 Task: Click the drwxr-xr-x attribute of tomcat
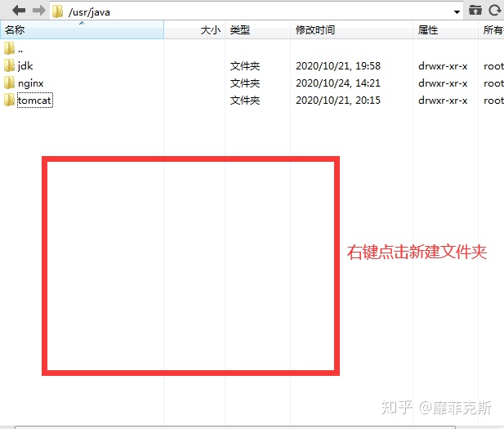[443, 101]
